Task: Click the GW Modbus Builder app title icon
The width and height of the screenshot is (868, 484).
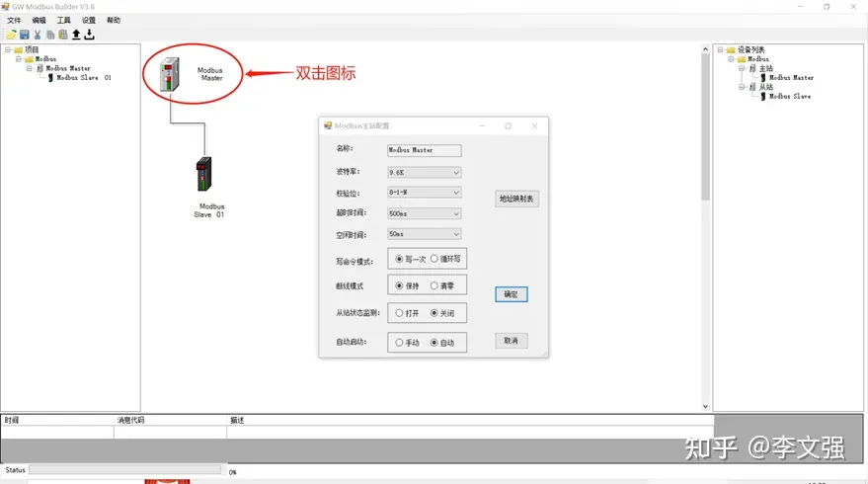Action: point(6,7)
